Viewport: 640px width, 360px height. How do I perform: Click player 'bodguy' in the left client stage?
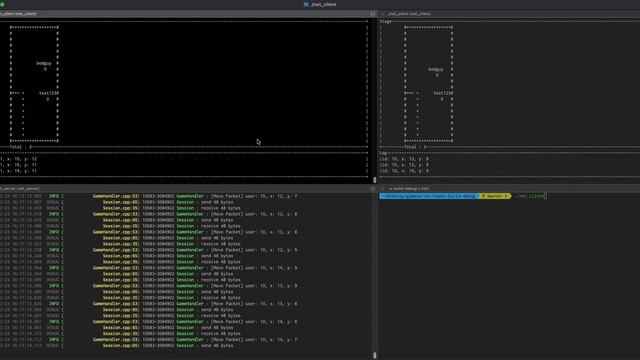click(x=44, y=63)
